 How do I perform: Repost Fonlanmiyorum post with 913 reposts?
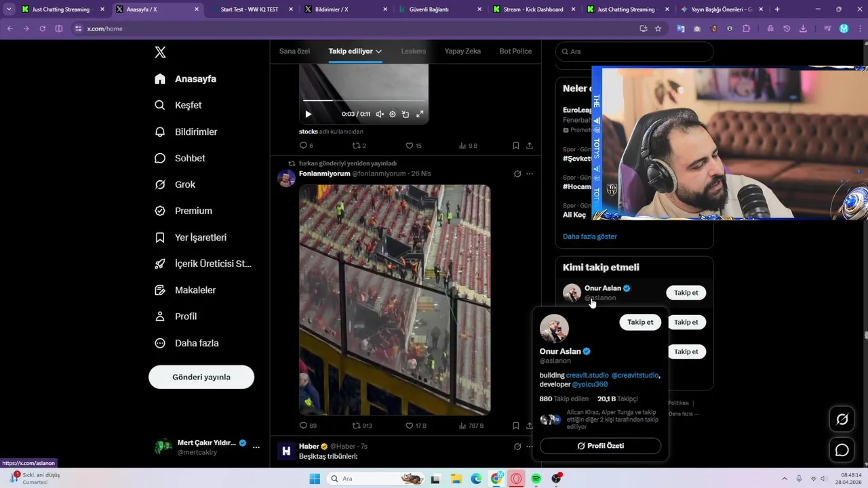(x=362, y=426)
